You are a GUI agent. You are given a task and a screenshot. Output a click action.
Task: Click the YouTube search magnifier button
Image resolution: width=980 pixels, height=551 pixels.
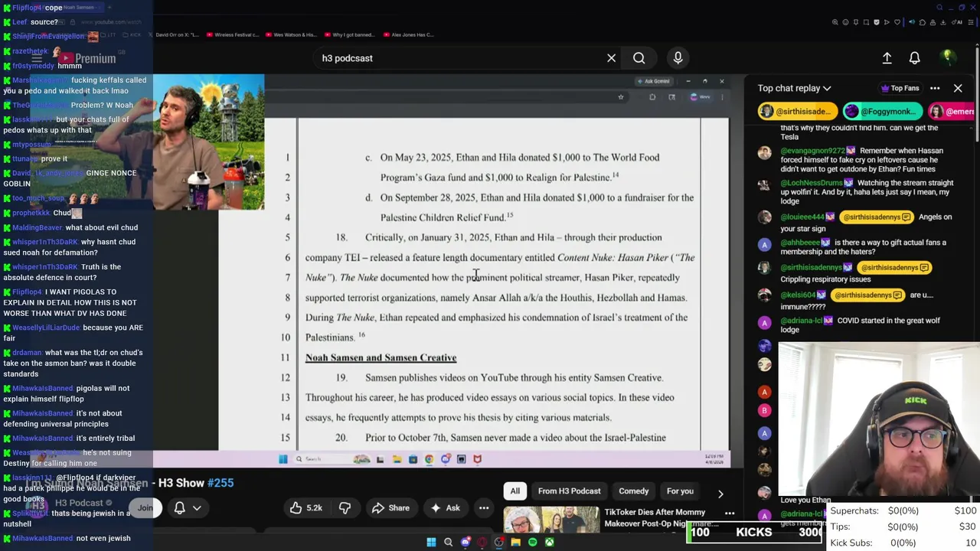pyautogui.click(x=639, y=58)
